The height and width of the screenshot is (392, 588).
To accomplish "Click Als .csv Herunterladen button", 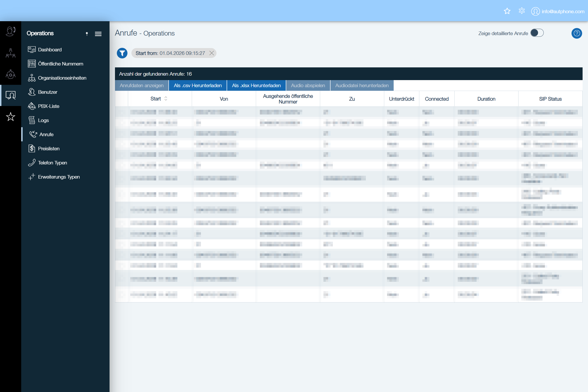I will click(198, 86).
